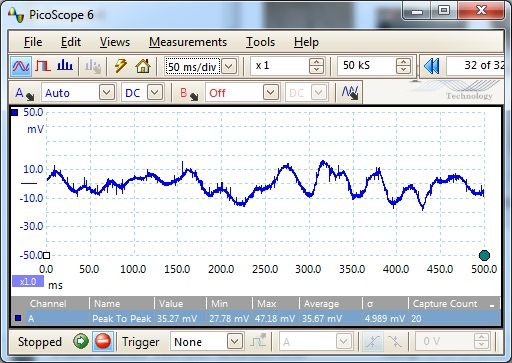Select Persistence mode icon
The image size is (512, 363).
pos(43,66)
